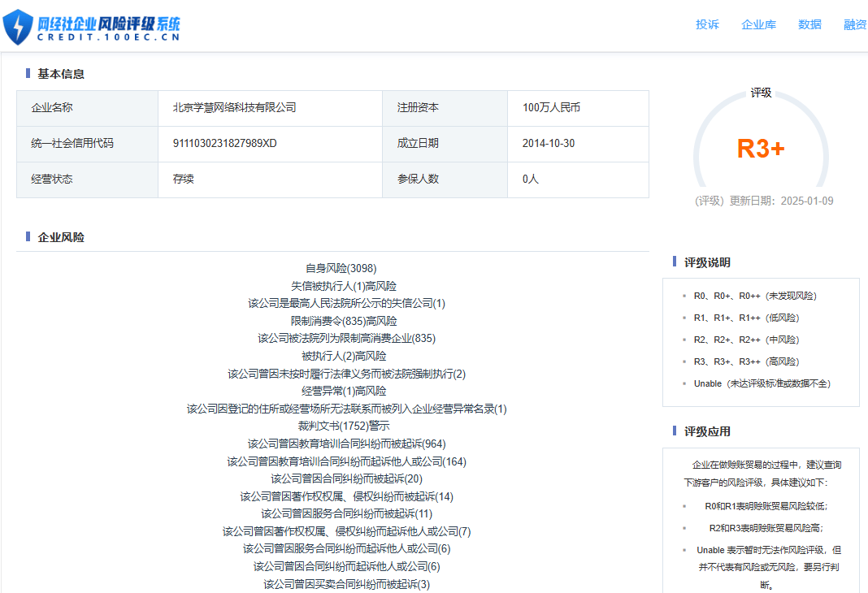The width and height of the screenshot is (868, 593).
Task: Open the 投诉 menu item
Action: coord(707,24)
